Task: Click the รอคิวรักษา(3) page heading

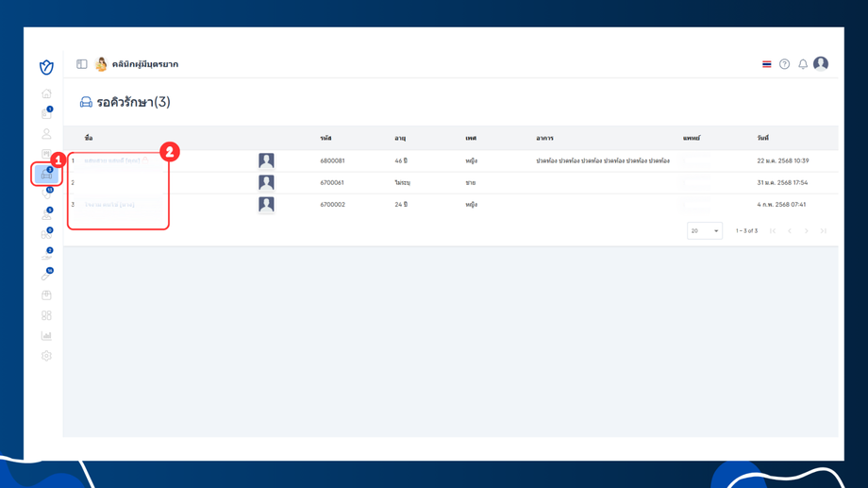Action: coord(133,102)
